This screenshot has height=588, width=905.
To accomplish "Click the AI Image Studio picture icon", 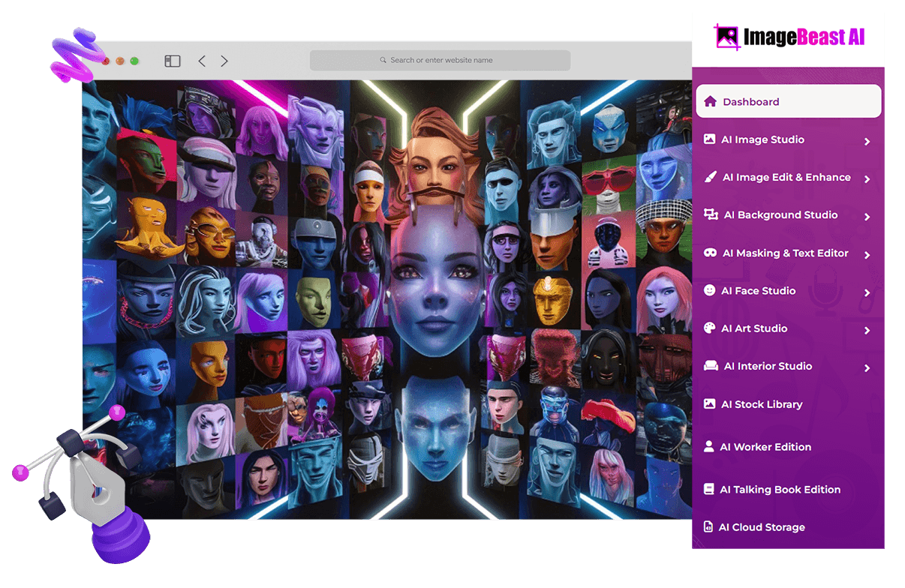I will 709,139.
